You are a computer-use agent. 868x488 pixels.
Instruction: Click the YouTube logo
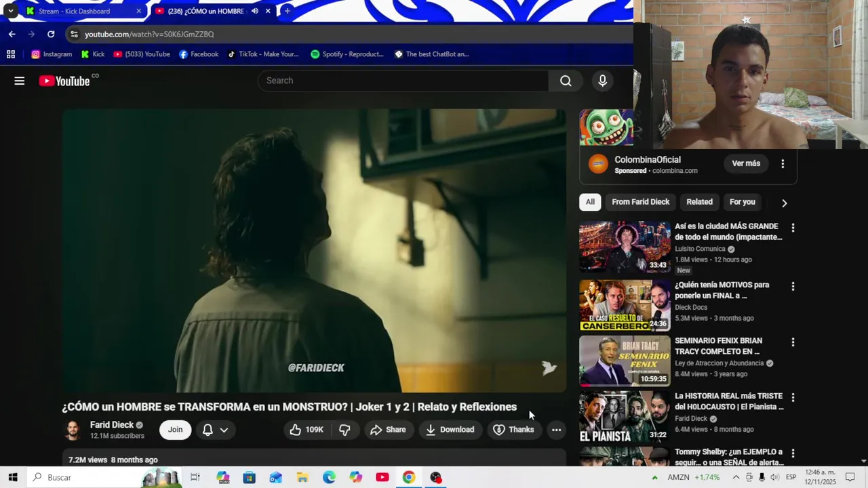[x=64, y=81]
